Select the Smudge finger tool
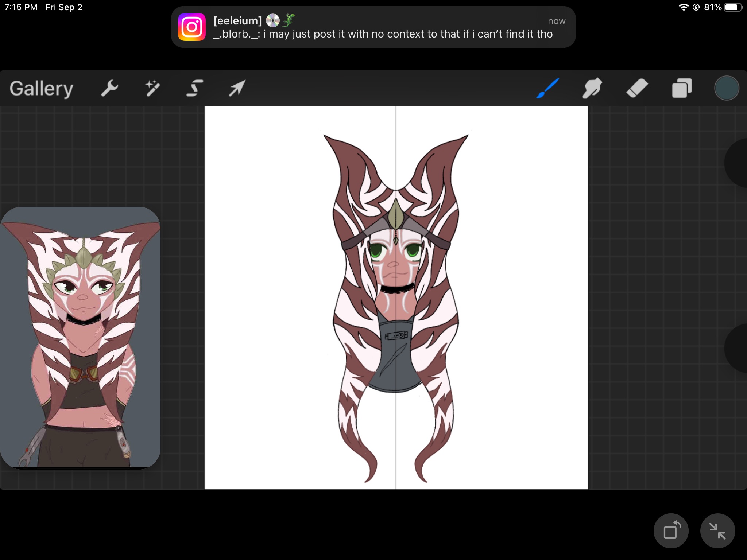This screenshot has width=747, height=560. [592, 88]
